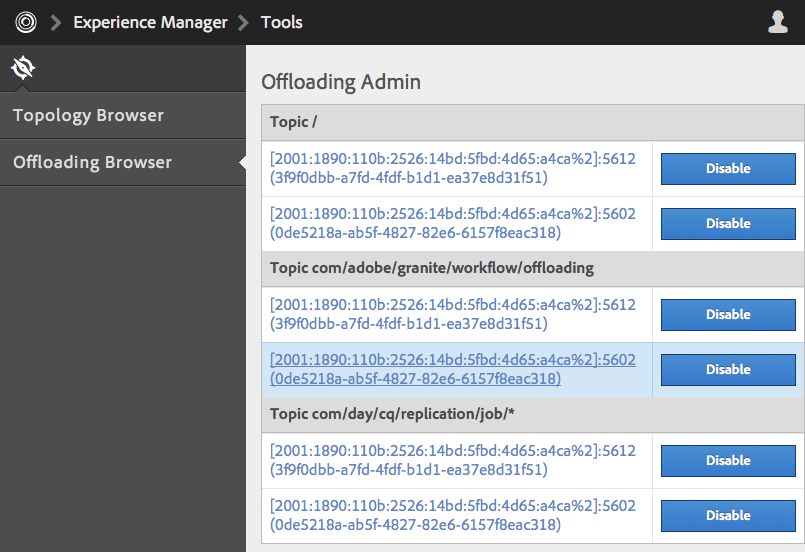
Task: Select the Offloading Browser sidebar item
Action: 92,162
